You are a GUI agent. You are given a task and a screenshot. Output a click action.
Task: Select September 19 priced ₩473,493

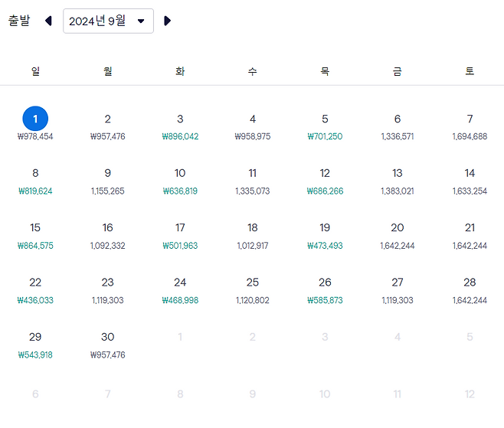coord(325,236)
